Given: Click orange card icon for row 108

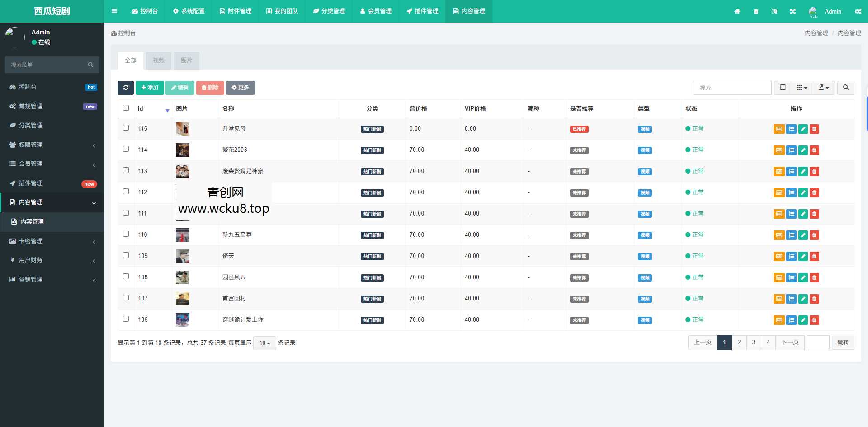Looking at the screenshot, I should click(779, 277).
